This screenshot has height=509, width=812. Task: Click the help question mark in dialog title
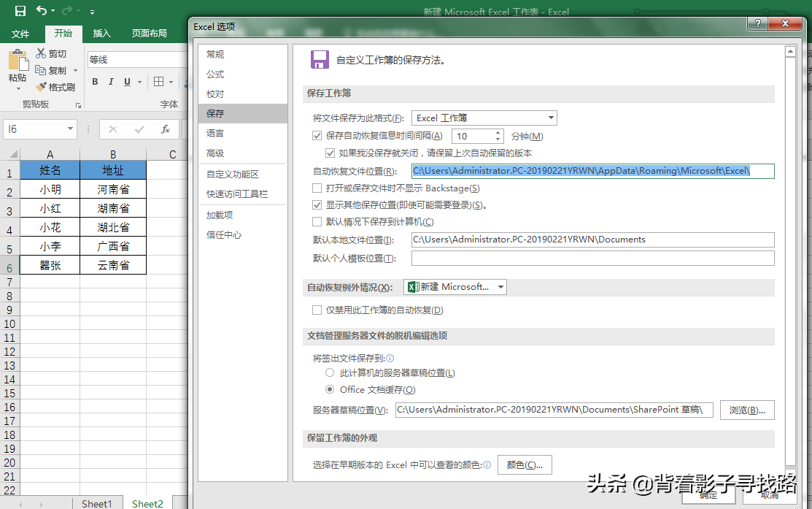point(757,23)
